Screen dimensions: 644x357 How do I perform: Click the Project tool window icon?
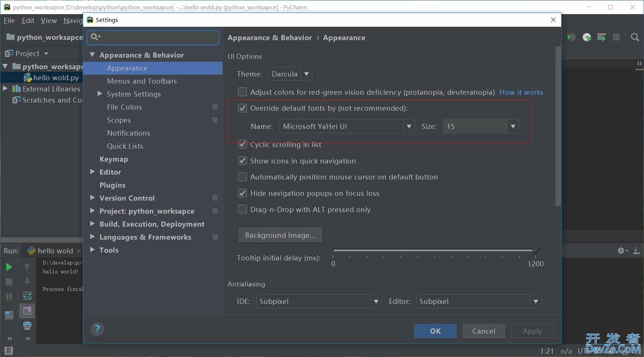coord(9,53)
